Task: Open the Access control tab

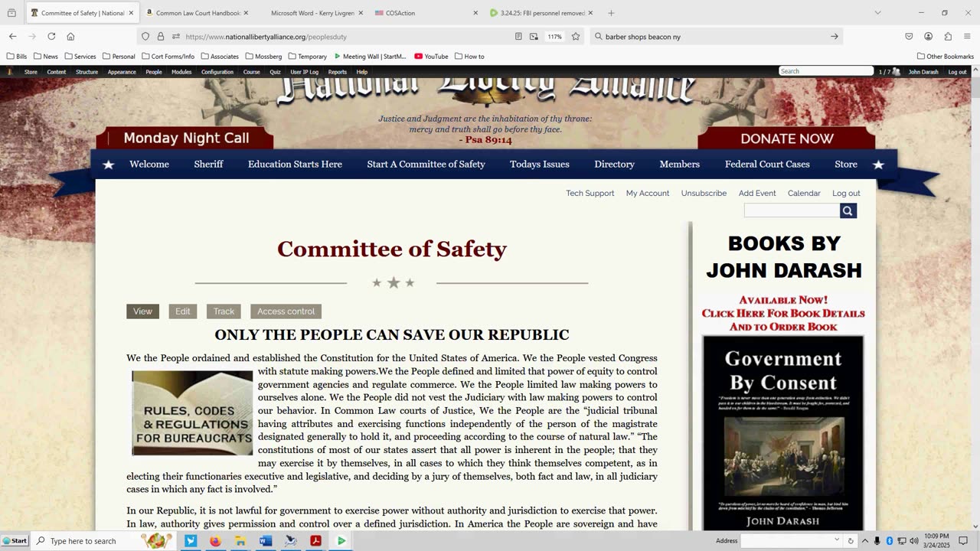Action: click(x=286, y=311)
